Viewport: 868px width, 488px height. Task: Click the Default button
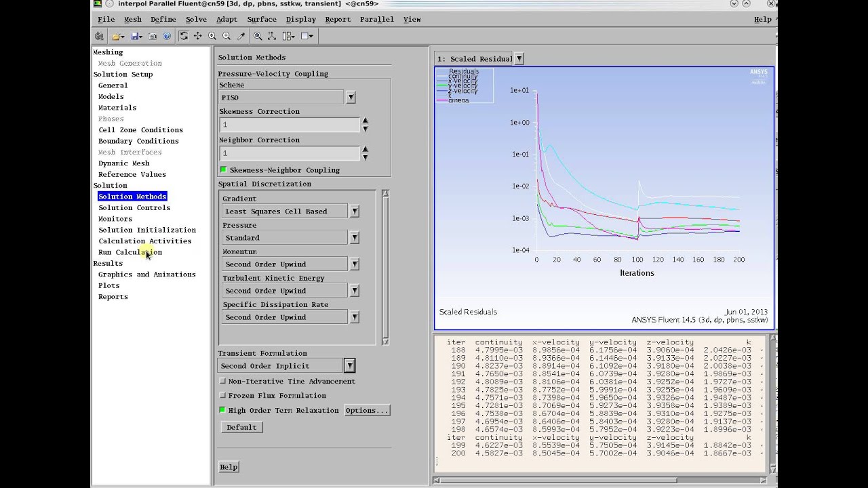tap(241, 427)
